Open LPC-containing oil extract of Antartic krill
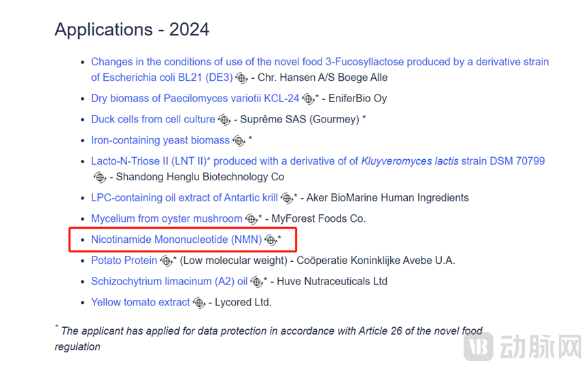 point(184,198)
